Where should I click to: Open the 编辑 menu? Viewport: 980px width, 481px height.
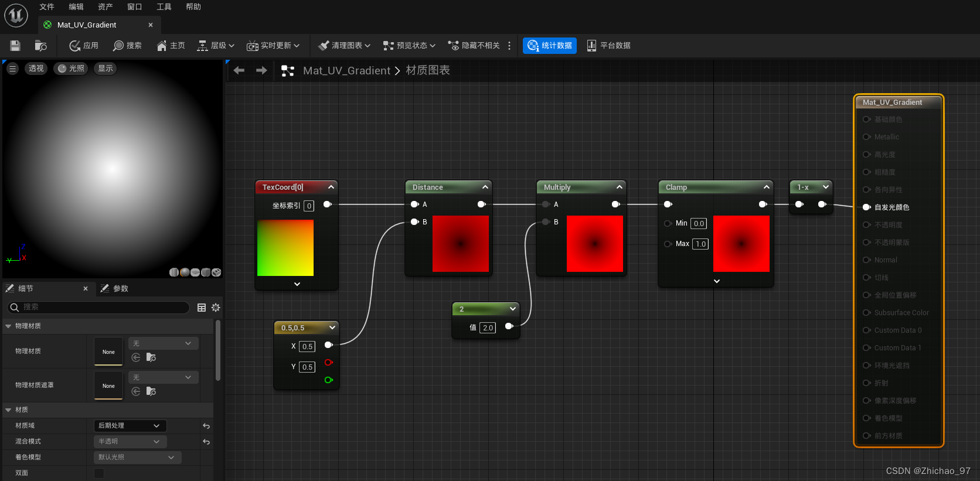76,7
